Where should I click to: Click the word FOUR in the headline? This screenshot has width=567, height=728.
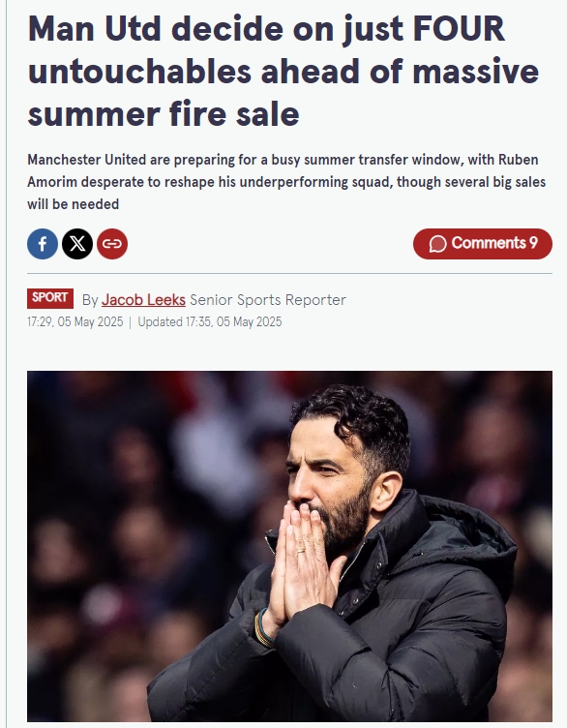point(458,29)
